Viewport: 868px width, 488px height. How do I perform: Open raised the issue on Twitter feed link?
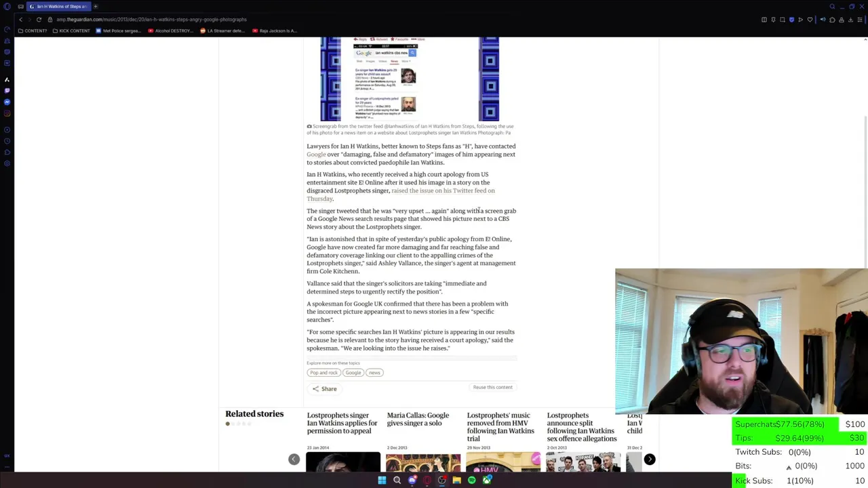401,195
